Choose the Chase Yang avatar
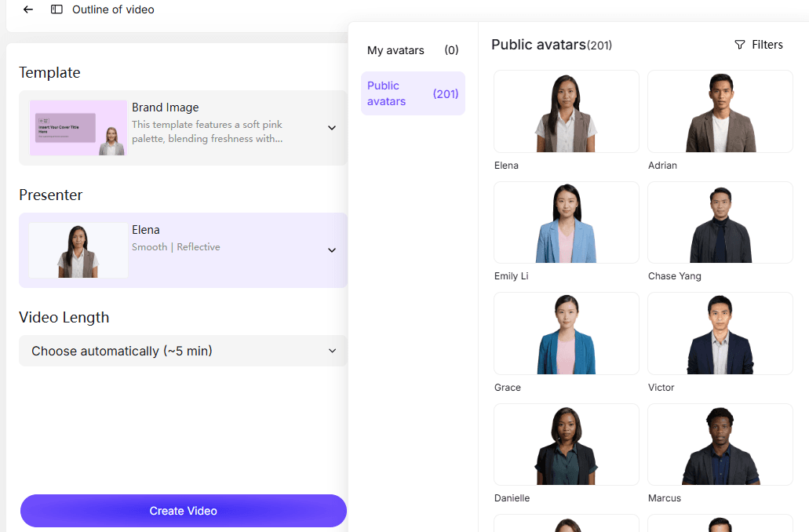 (720, 223)
